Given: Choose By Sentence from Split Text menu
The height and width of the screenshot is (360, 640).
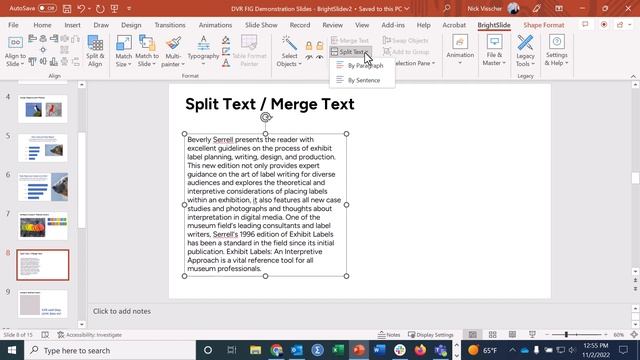Looking at the screenshot, I should (x=362, y=80).
